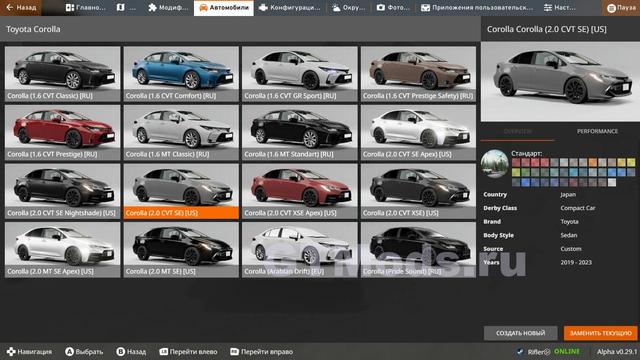The image size is (640, 360).
Task: Click the Заменить текущую button
Action: coord(600,333)
